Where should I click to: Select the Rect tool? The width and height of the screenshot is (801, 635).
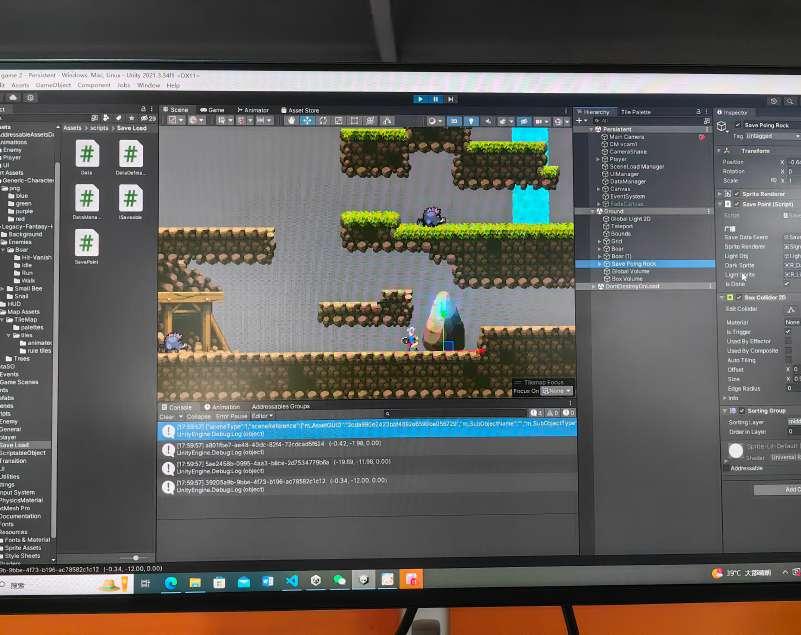[x=354, y=121]
